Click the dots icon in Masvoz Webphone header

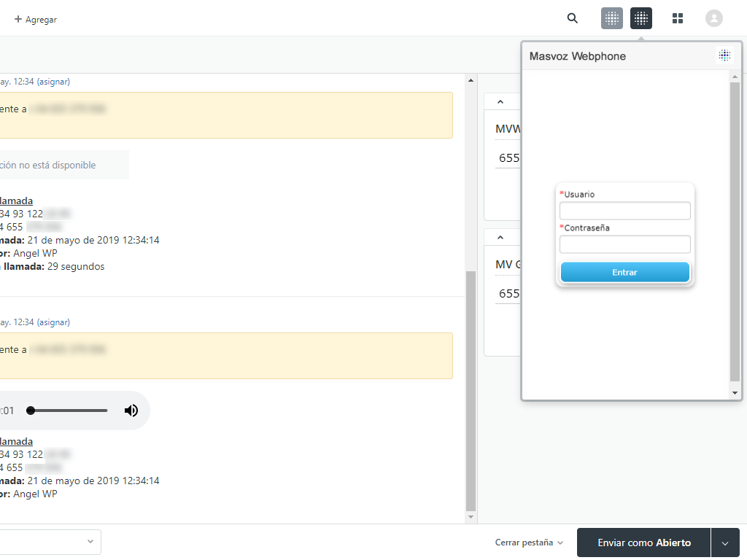(724, 55)
